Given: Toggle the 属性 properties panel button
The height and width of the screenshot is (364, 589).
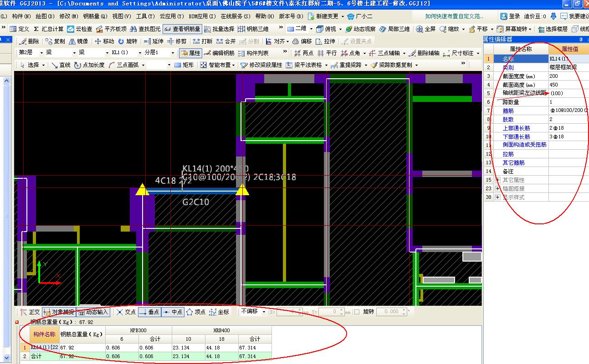Looking at the screenshot, I should (x=190, y=53).
